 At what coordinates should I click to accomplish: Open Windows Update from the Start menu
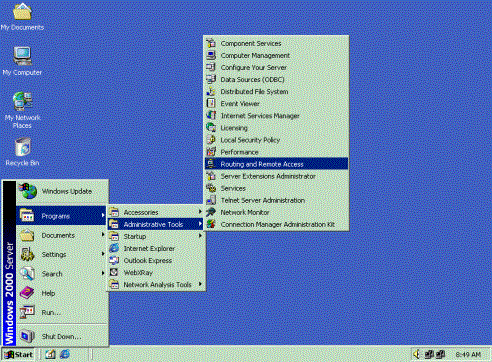[62, 191]
